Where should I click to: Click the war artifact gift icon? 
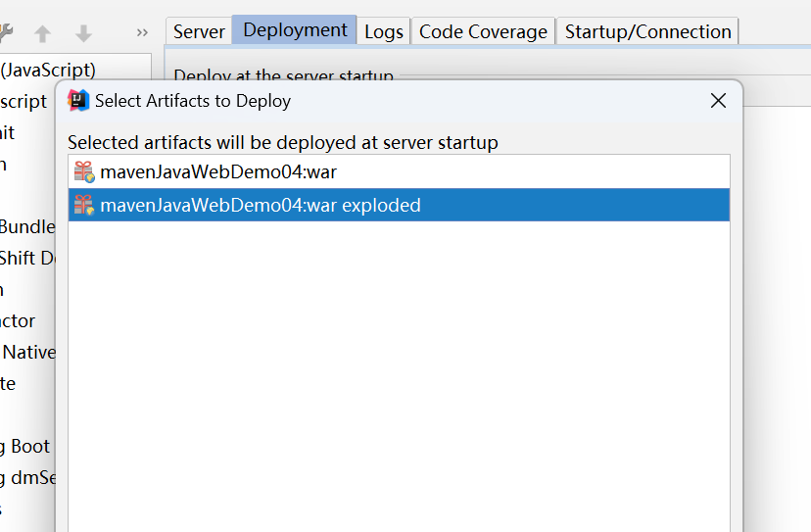[84, 171]
